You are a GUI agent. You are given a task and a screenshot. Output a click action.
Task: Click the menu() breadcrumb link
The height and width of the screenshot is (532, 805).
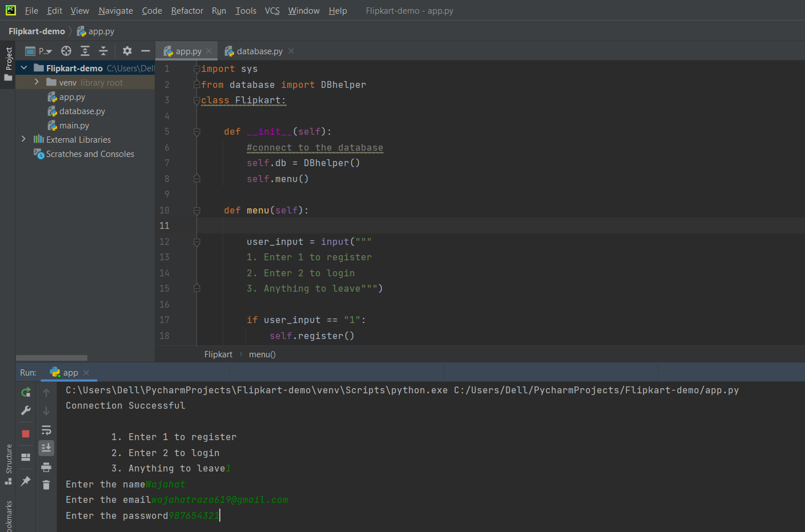pyautogui.click(x=262, y=354)
